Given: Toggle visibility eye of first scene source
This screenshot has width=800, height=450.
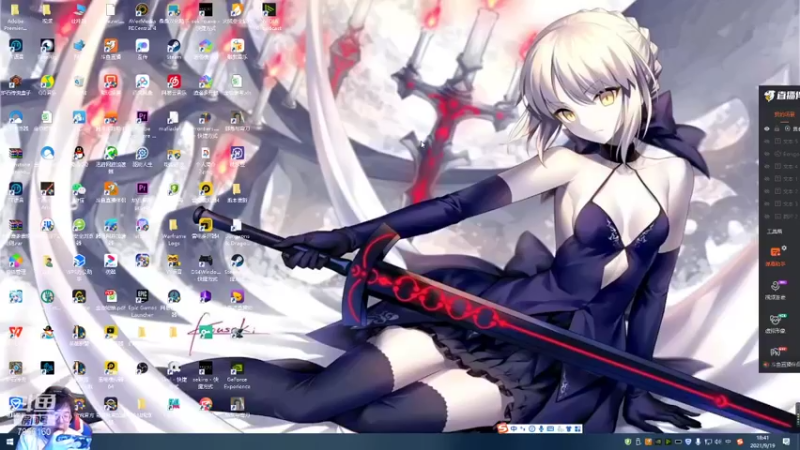Looking at the screenshot, I should click(767, 129).
